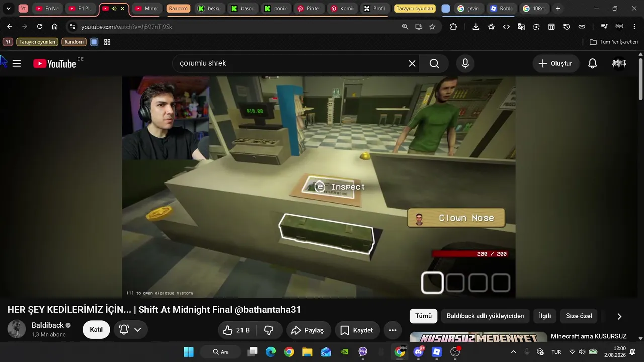Go to the YouTube home logo
This screenshot has width=644, height=362.
[55, 63]
